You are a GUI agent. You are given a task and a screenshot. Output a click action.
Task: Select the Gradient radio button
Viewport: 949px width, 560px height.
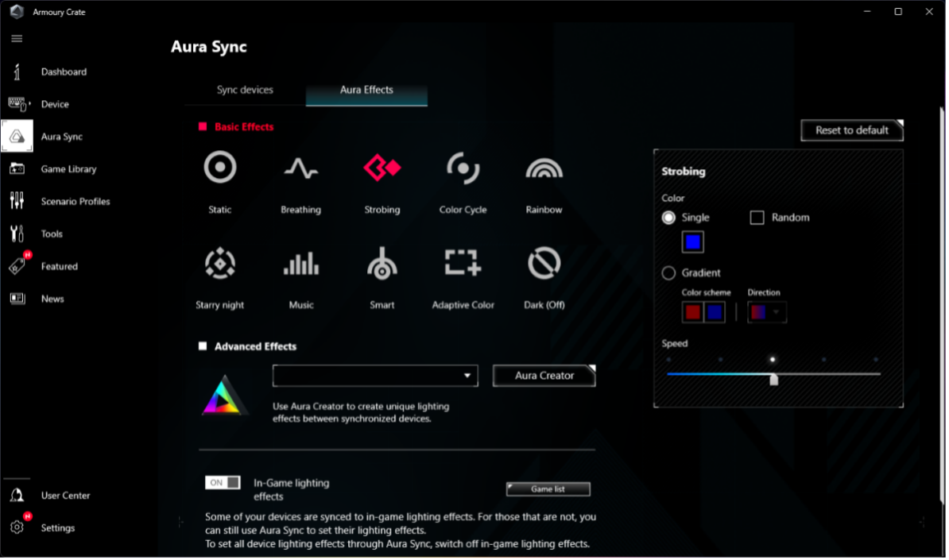[x=668, y=273]
